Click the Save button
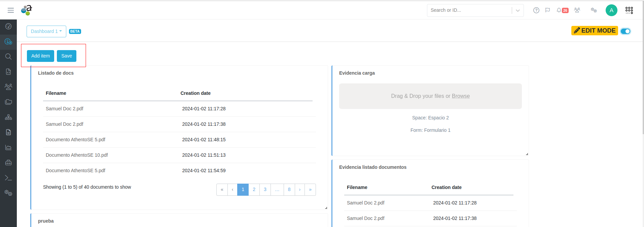Image resolution: width=644 pixels, height=227 pixels. [67, 56]
